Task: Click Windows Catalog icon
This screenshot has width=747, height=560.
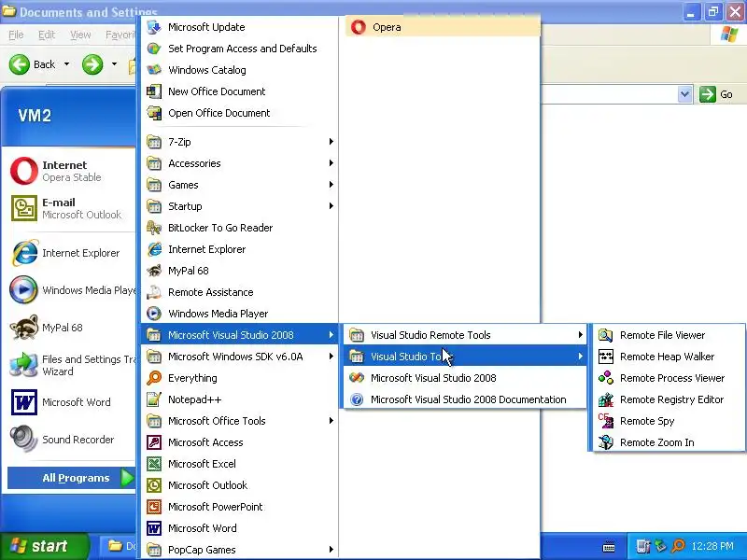Action: [x=154, y=70]
